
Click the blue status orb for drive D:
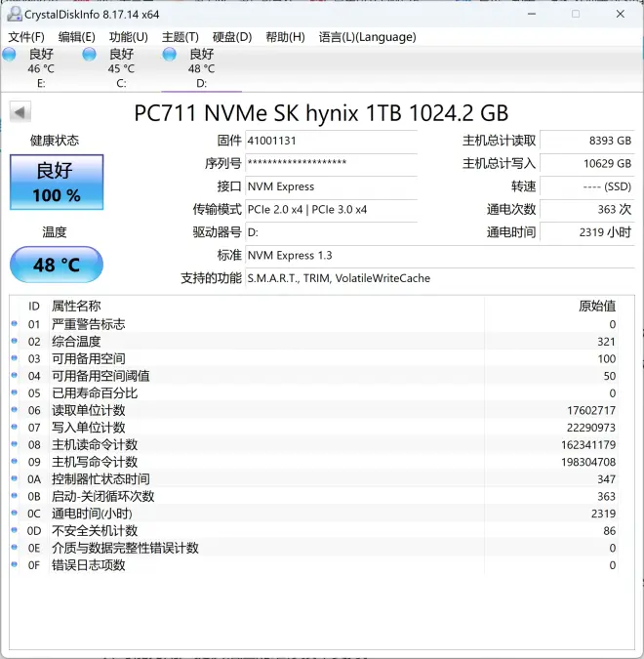pos(170,55)
